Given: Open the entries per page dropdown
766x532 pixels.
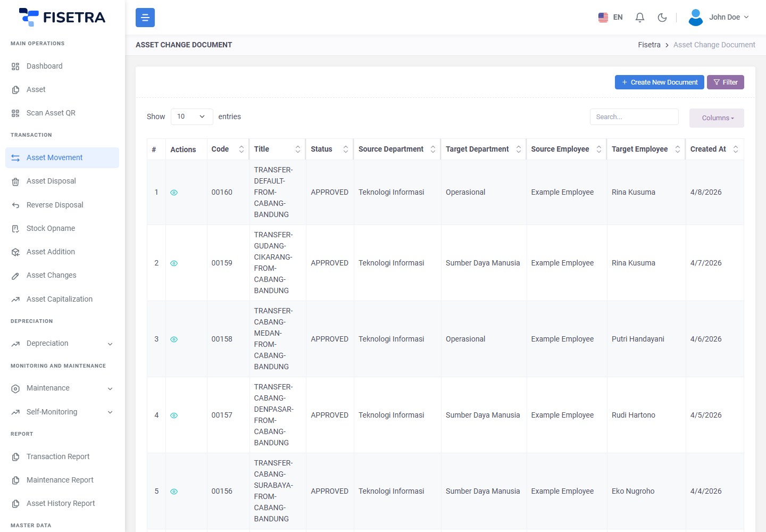Looking at the screenshot, I should point(191,117).
